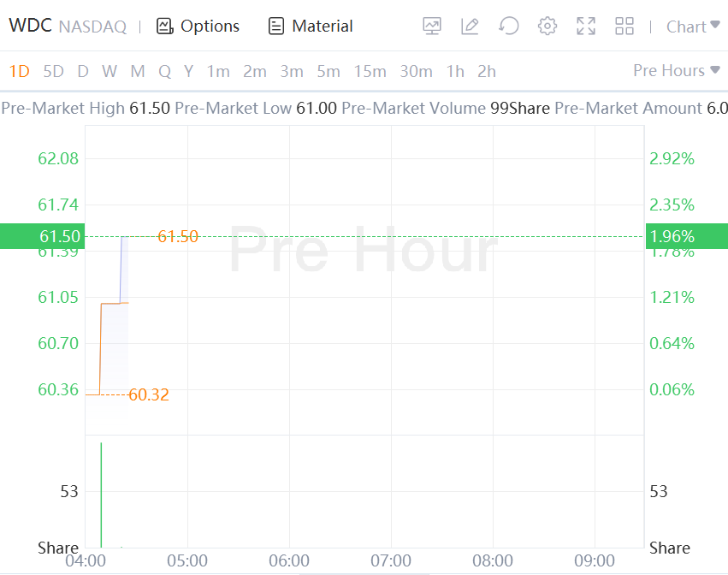Click the 1.96% percentage change label
Image resolution: width=728 pixels, height=575 pixels.
click(672, 236)
